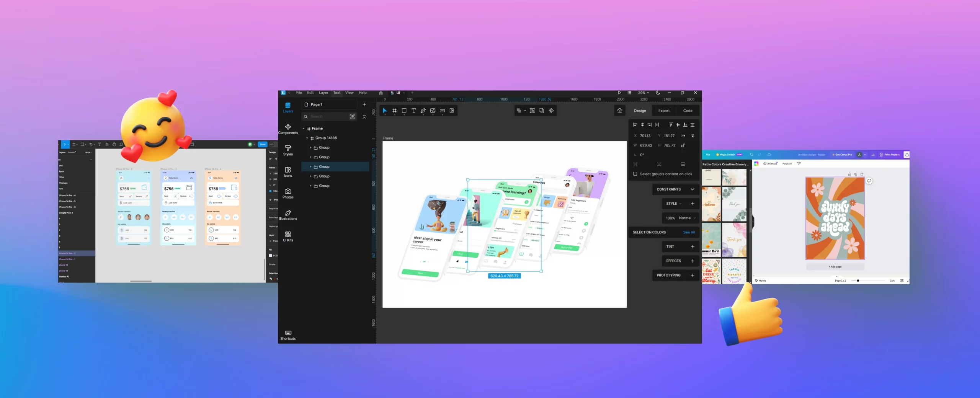The width and height of the screenshot is (980, 398).
Task: Select the Frame tool in Lunacy toolbar
Action: pos(394,111)
